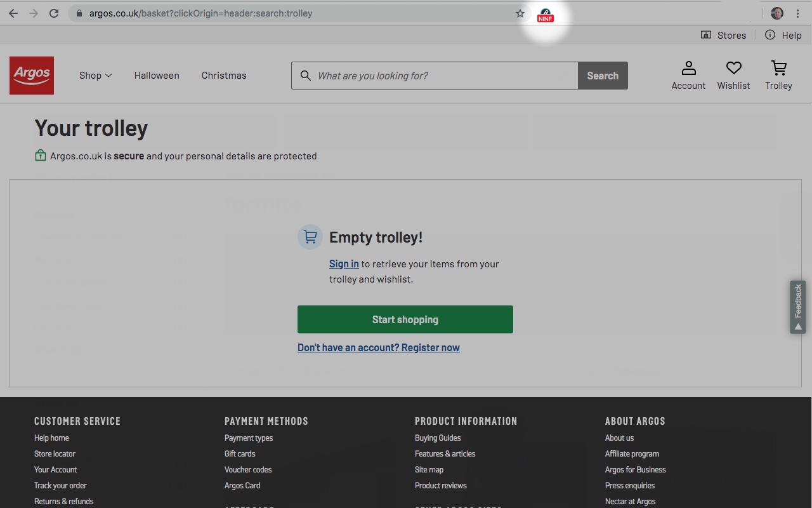Open Argos for Business link
The width and height of the screenshot is (812, 508).
(635, 469)
